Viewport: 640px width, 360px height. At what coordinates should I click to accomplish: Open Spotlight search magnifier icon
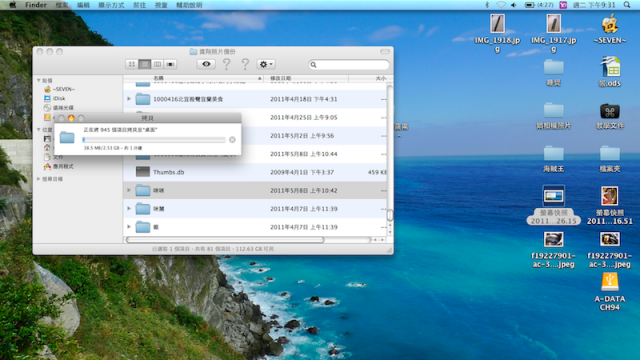click(627, 5)
